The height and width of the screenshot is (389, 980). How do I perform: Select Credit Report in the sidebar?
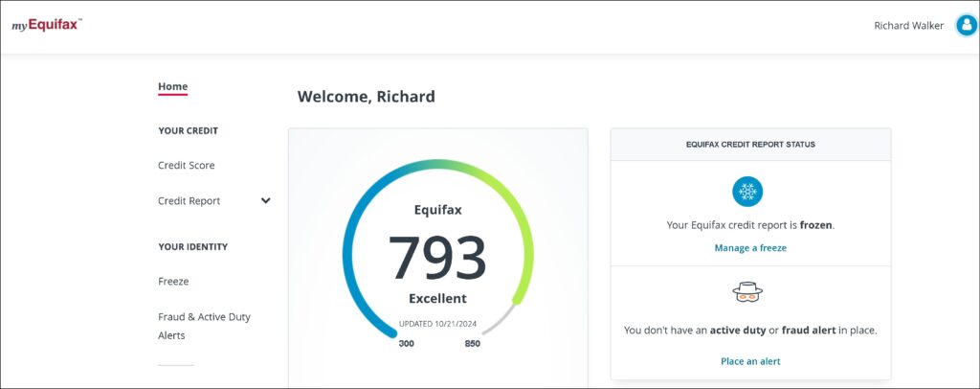pos(189,201)
